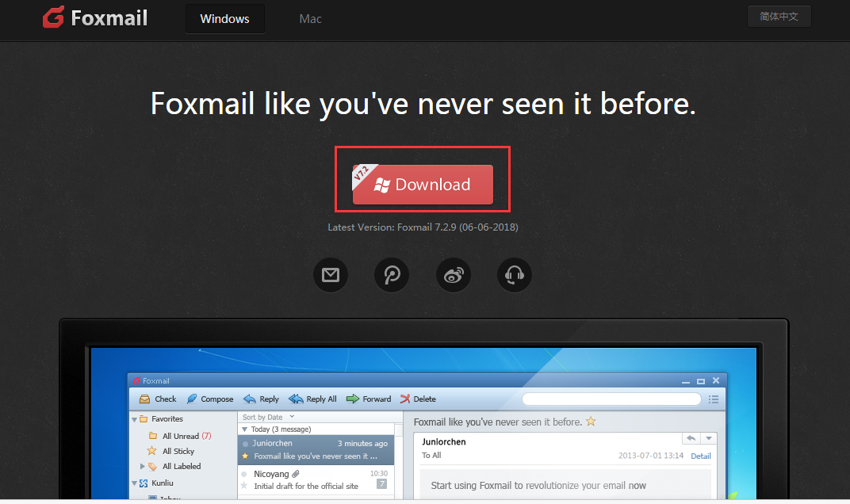This screenshot has height=504, width=850.
Task: Click the number 7 badge on Nicoyang message
Action: [x=381, y=483]
